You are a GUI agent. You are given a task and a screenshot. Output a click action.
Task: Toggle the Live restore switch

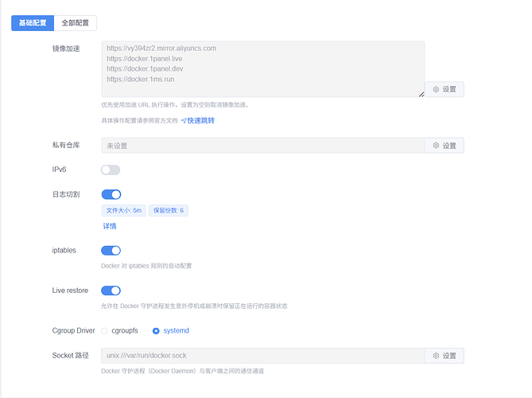click(x=111, y=291)
